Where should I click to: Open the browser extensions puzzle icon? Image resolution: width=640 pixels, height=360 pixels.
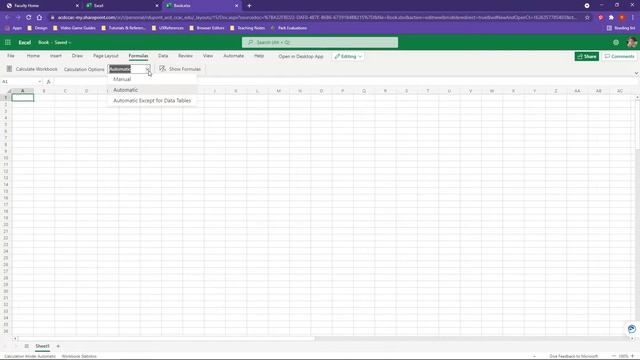tap(611, 18)
